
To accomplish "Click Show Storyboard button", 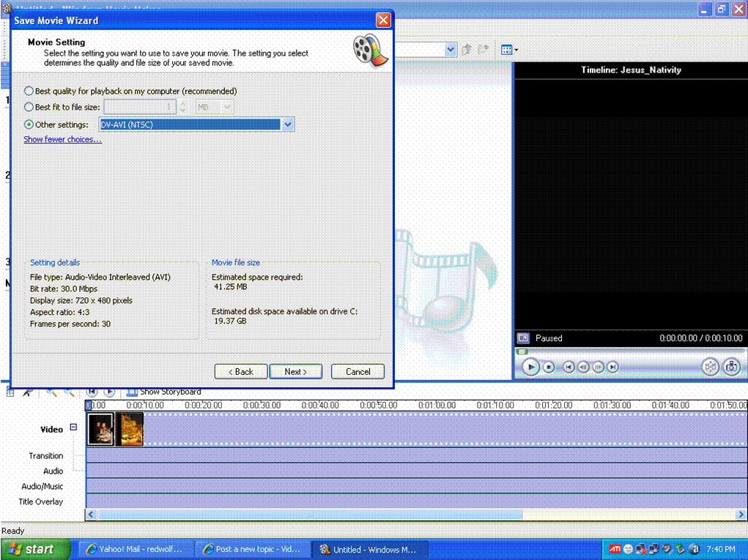I will click(x=163, y=392).
